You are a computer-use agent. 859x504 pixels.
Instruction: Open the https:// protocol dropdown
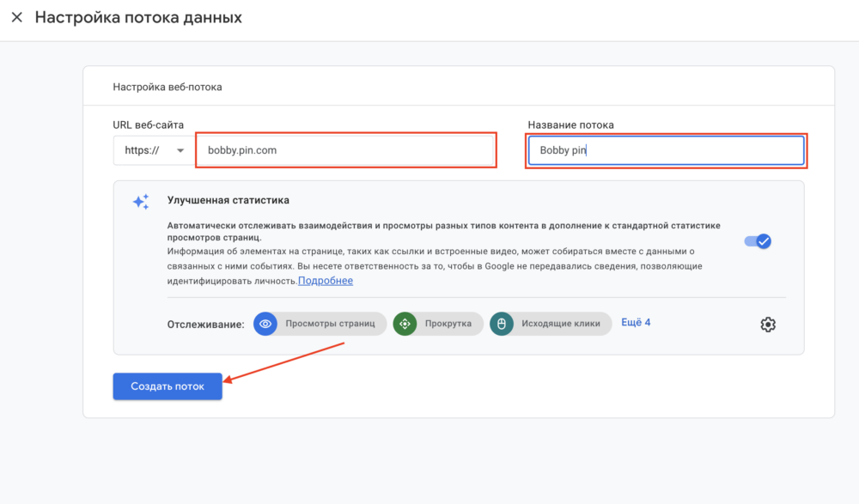pyautogui.click(x=155, y=150)
